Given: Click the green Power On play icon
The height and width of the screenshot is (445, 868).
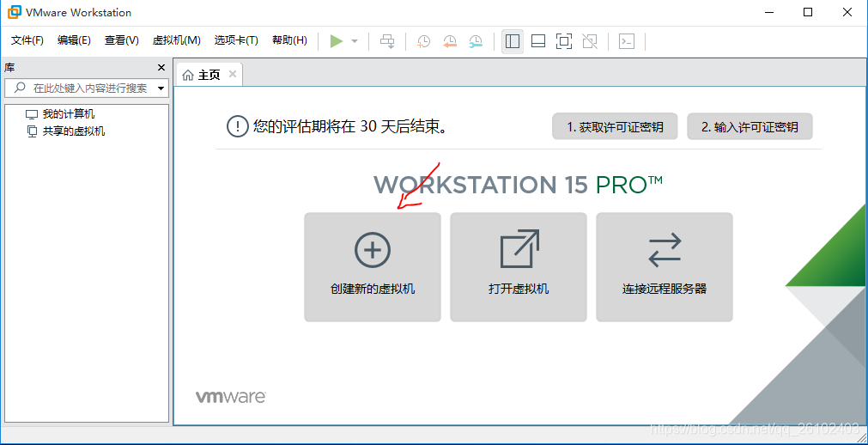Looking at the screenshot, I should click(337, 41).
